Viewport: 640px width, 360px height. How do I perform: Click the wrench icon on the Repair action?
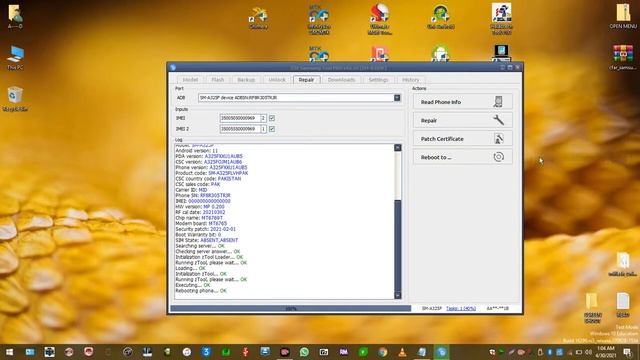498,120
